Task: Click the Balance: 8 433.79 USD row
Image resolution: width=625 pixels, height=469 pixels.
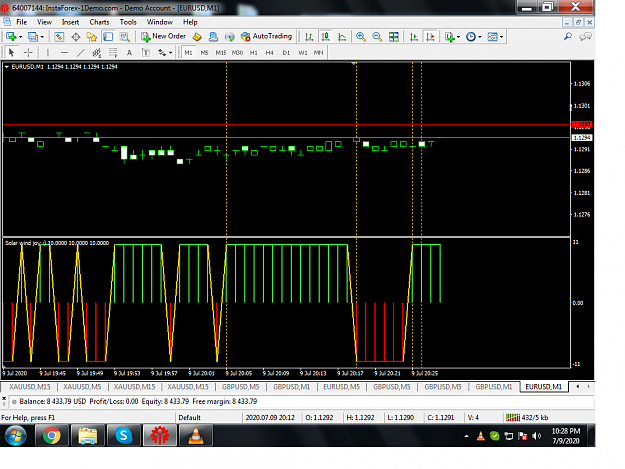Action: coord(301,402)
